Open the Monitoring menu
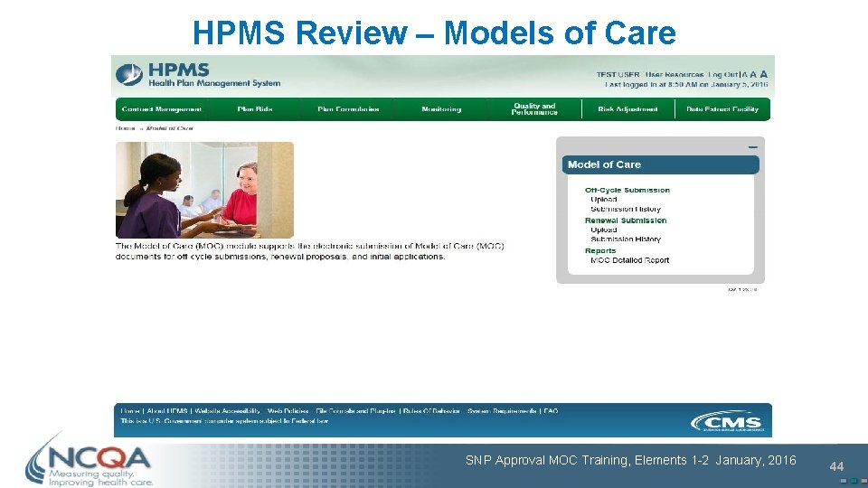 point(441,109)
